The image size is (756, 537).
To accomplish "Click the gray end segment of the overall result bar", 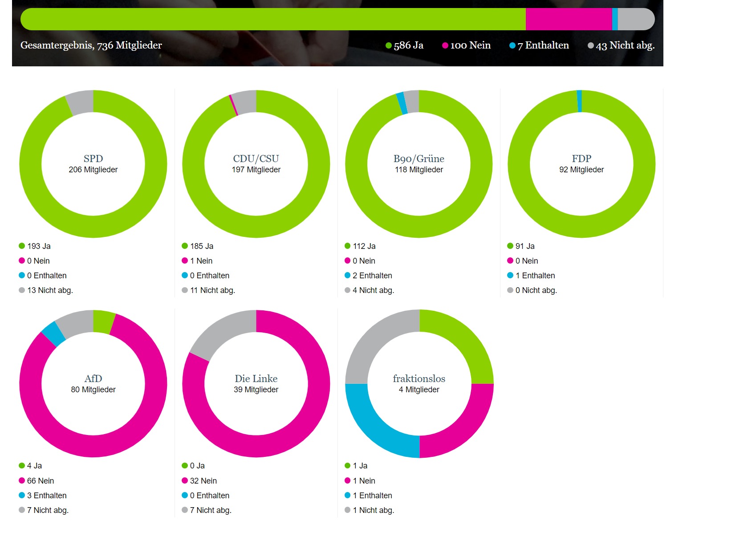I will [x=634, y=19].
